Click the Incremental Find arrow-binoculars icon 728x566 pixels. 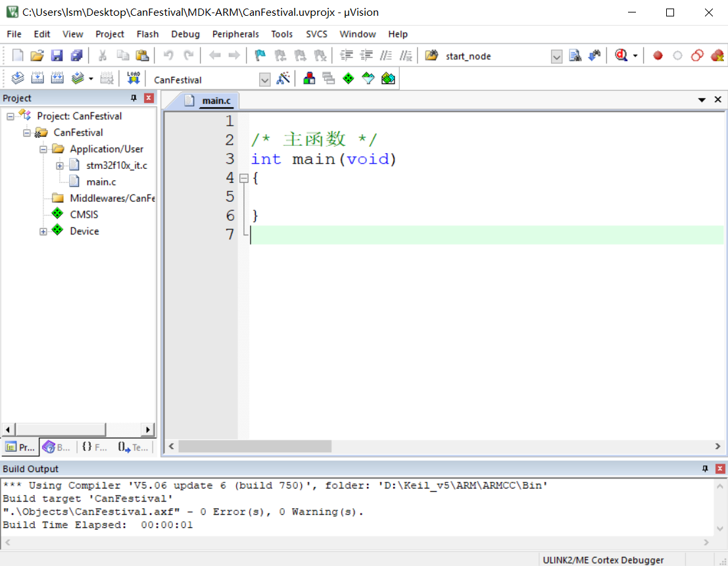coord(595,56)
